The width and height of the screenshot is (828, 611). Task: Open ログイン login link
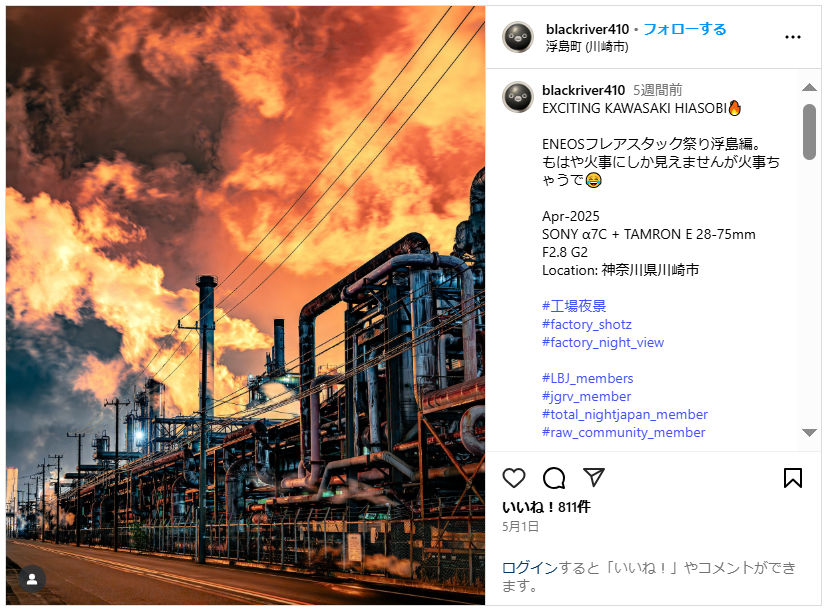(529, 568)
